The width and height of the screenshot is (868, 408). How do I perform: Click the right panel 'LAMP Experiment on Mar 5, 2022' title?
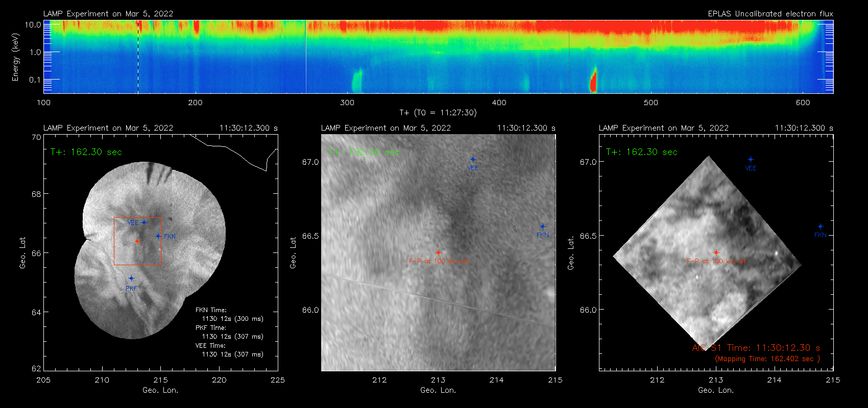click(x=664, y=128)
